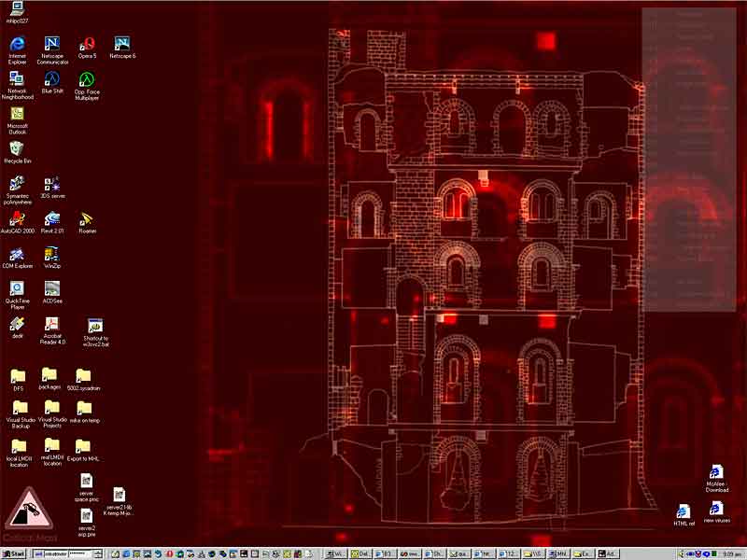Open the Opera 5 browser icon

click(87, 44)
